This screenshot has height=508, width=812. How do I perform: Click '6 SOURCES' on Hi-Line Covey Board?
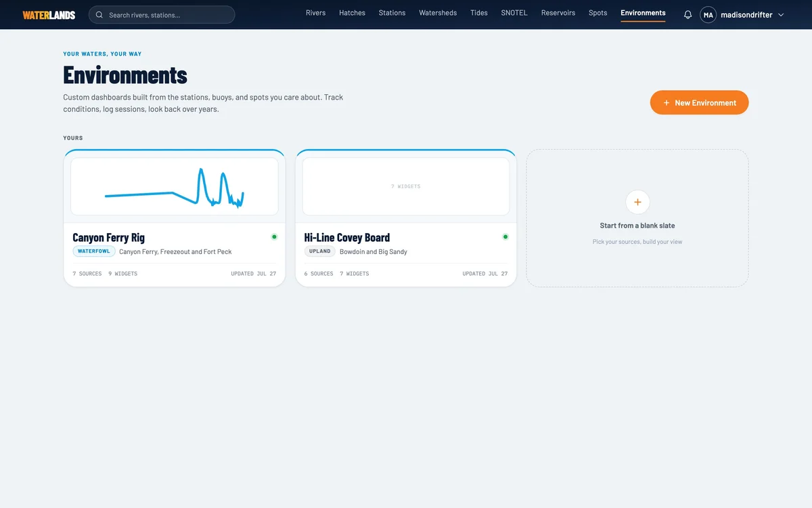point(319,274)
